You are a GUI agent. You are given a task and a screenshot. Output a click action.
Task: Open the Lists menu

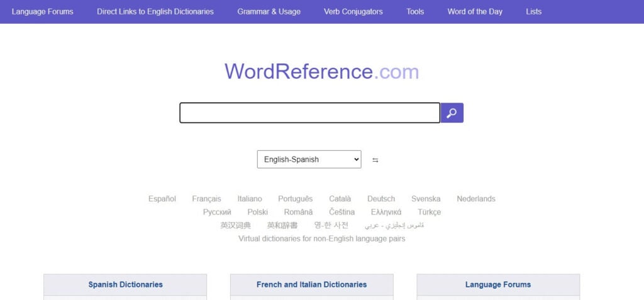533,11
